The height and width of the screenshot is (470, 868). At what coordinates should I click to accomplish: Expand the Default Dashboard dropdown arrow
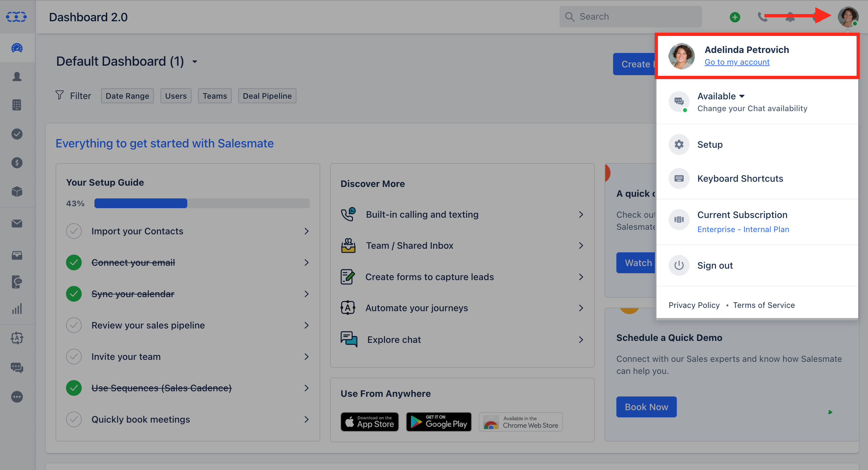(x=195, y=62)
